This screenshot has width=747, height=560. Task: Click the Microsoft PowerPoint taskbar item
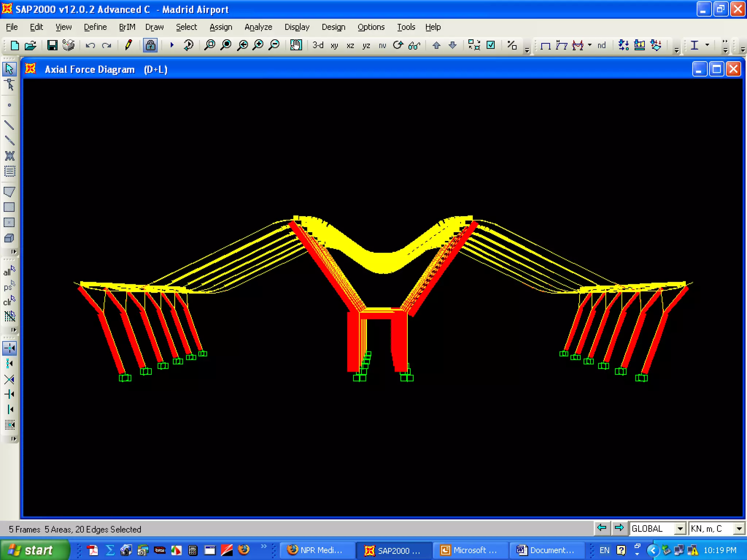pyautogui.click(x=470, y=550)
